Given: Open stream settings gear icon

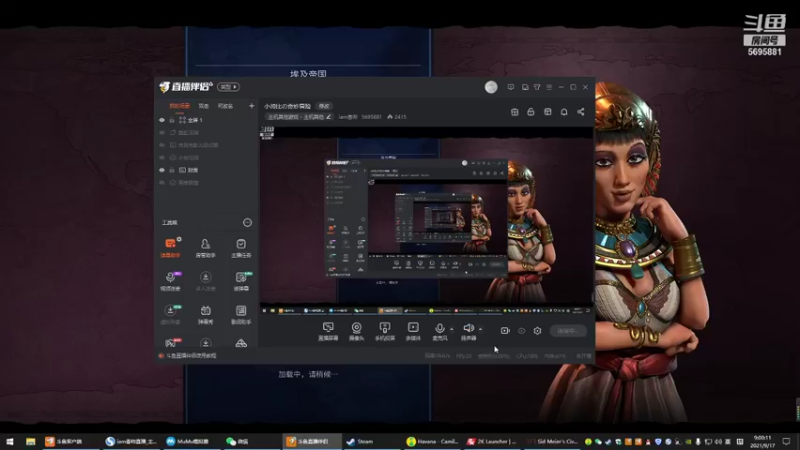Looking at the screenshot, I should coord(537,331).
